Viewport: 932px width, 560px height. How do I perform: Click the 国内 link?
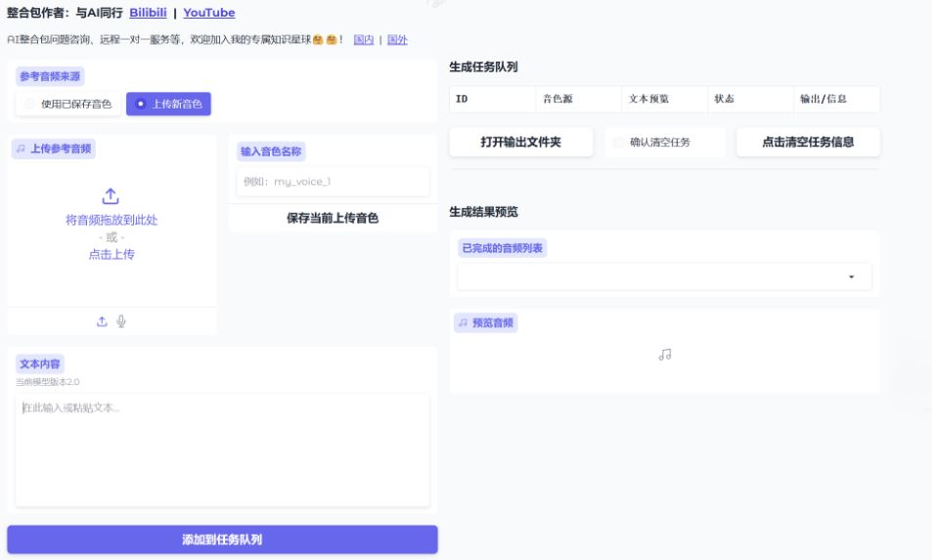coord(363,40)
